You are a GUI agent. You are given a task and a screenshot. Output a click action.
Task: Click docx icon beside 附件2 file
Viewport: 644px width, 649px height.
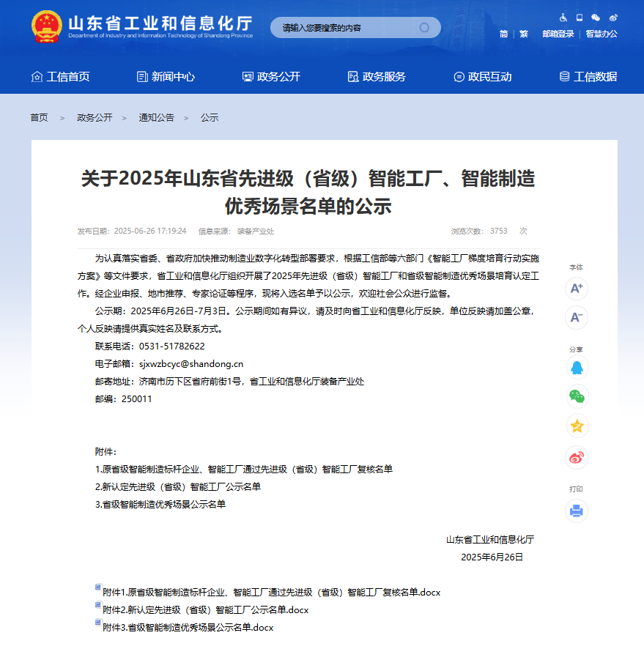pos(98,605)
